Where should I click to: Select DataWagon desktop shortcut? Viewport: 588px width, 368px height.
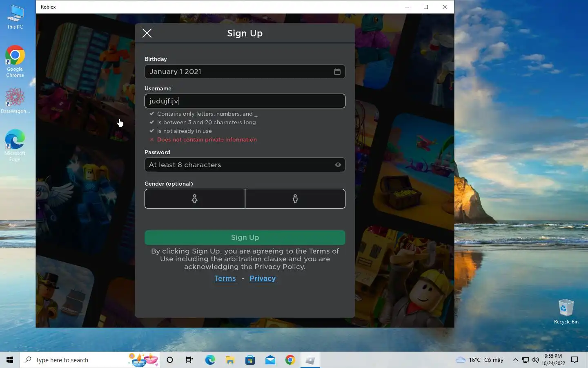[15, 101]
